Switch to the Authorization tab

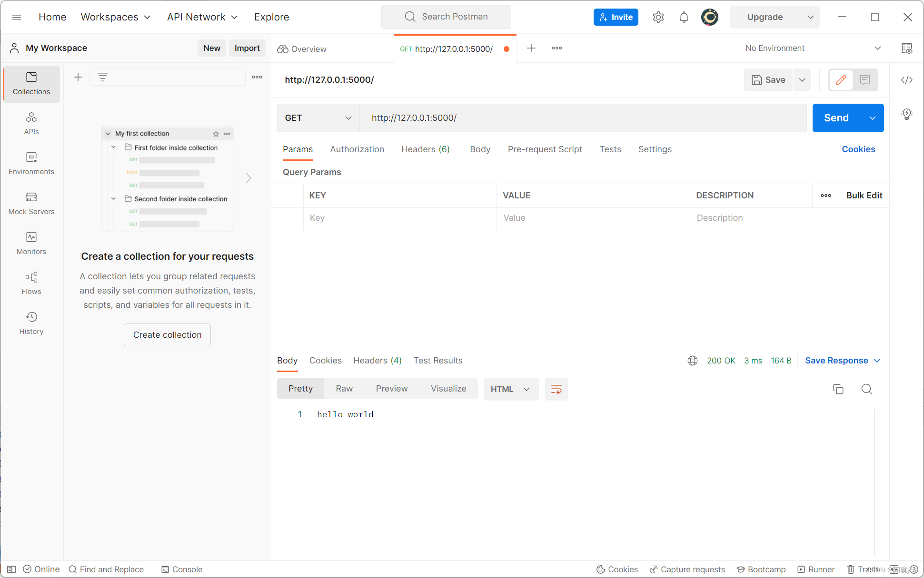tap(357, 149)
